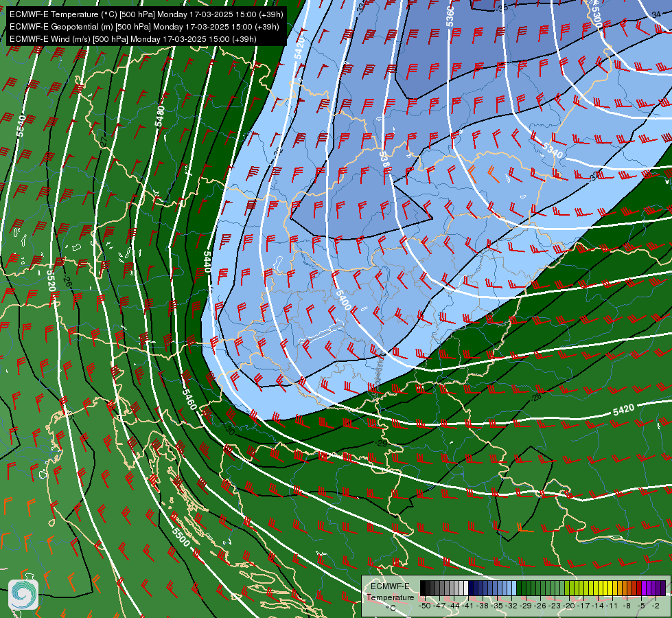Click the ECMWF-E Temperature header line
Viewport: 672px width, 618px height.
(x=146, y=14)
